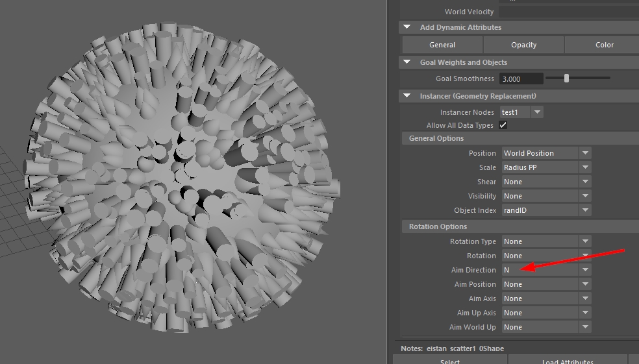Viewport: 639px width, 364px height.
Task: Click the Color attribute button
Action: [604, 45]
